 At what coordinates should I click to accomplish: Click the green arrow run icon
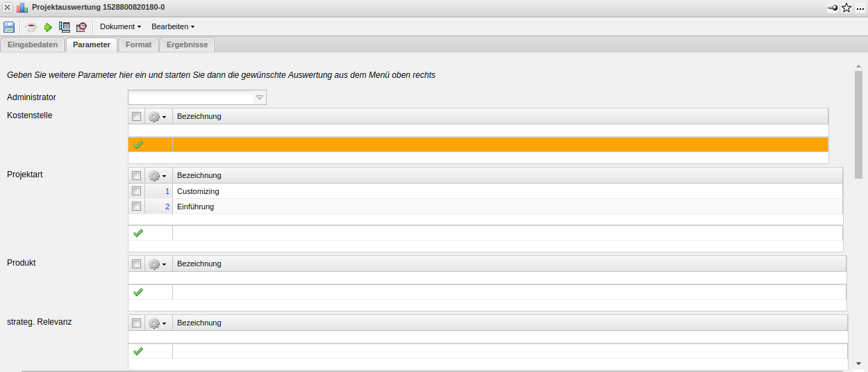click(x=48, y=27)
